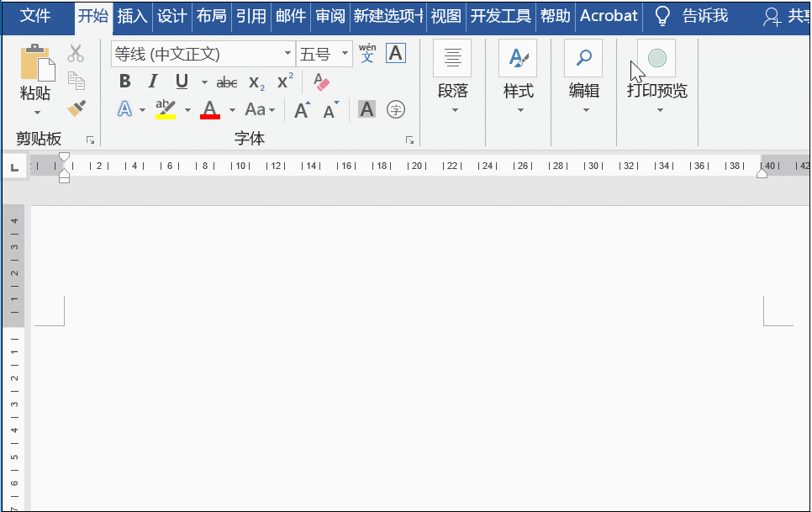Switch to the 邮件 Mailings tab

pos(291,16)
